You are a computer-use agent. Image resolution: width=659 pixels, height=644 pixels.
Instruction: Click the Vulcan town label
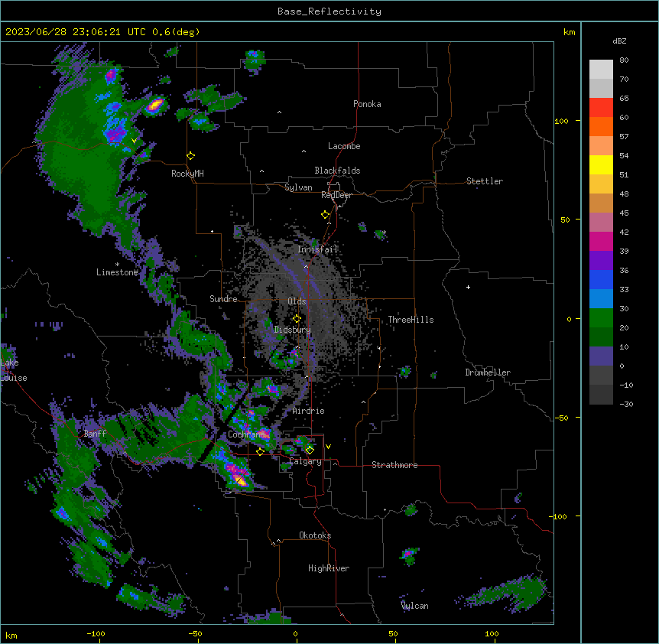[x=414, y=606]
